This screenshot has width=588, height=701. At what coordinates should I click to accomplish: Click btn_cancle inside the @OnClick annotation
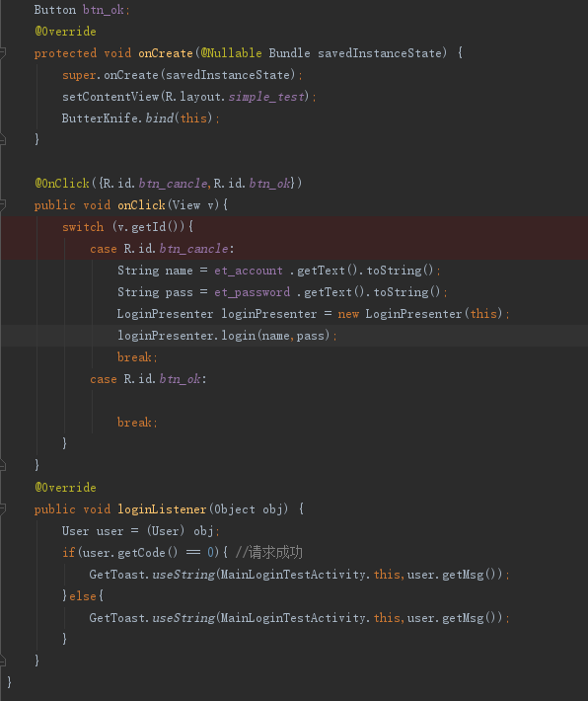pyautogui.click(x=173, y=184)
